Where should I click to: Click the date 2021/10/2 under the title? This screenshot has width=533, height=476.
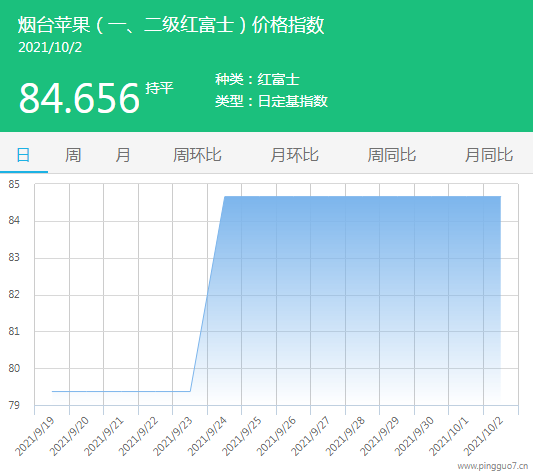pyautogui.click(x=50, y=47)
